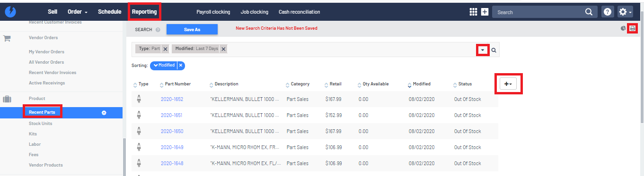
Task: Click the Recent Parts gear icon
Action: coord(104,112)
